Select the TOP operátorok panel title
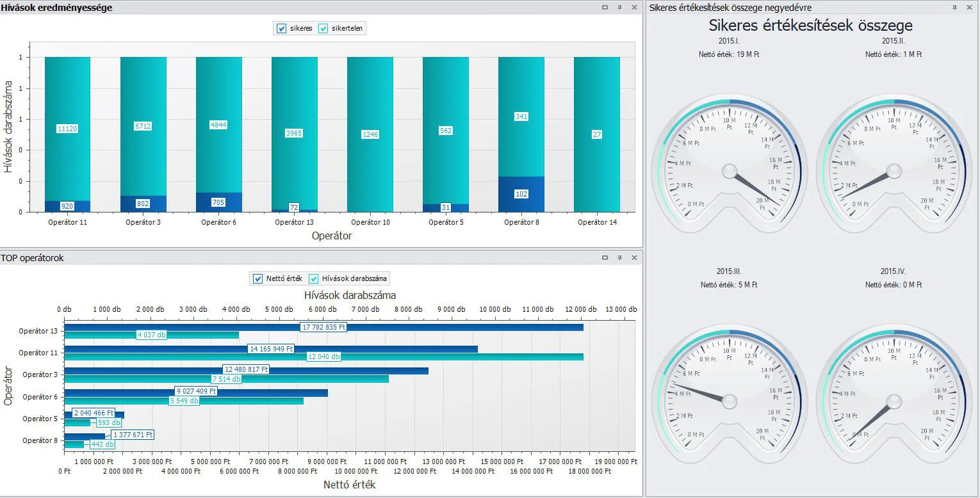Screen dimensions: 980x498 click(x=32, y=258)
